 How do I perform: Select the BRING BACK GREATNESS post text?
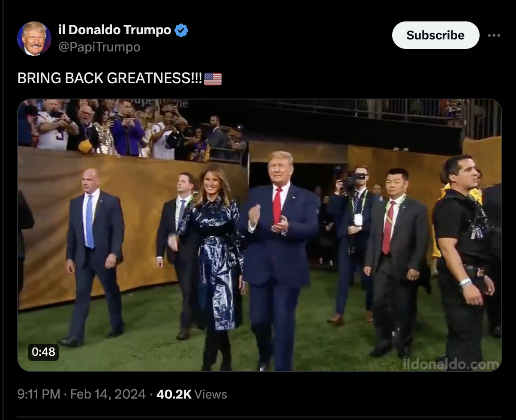(x=110, y=79)
